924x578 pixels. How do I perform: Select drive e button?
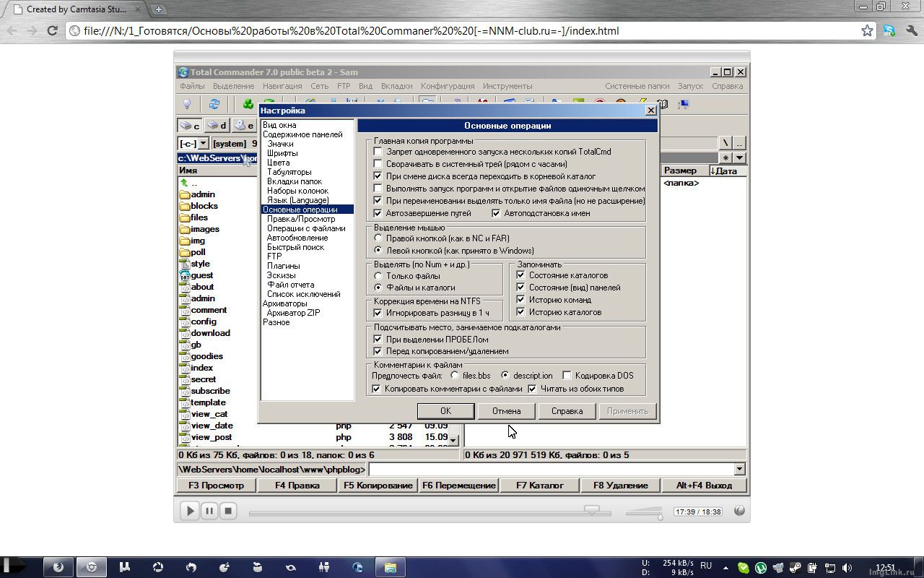click(x=243, y=126)
